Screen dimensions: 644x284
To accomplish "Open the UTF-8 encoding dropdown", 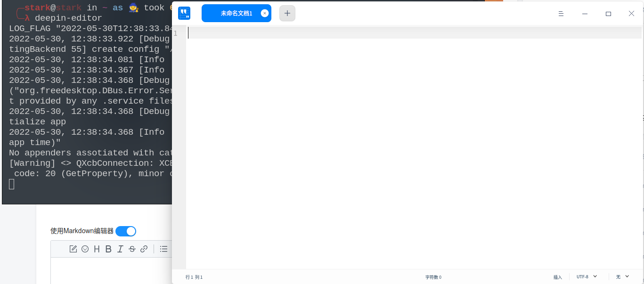I will [x=586, y=277].
